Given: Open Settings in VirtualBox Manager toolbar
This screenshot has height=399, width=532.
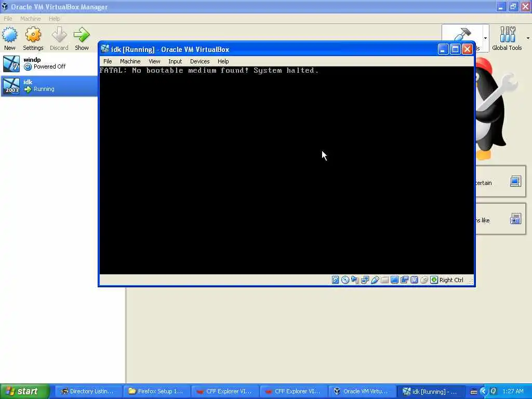Looking at the screenshot, I should pyautogui.click(x=33, y=38).
